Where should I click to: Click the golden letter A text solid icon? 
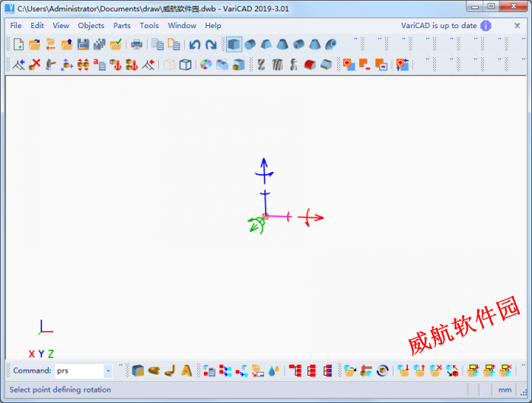click(x=186, y=370)
